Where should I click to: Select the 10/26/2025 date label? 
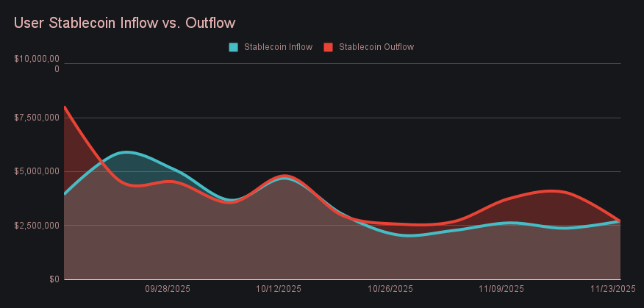click(390, 289)
